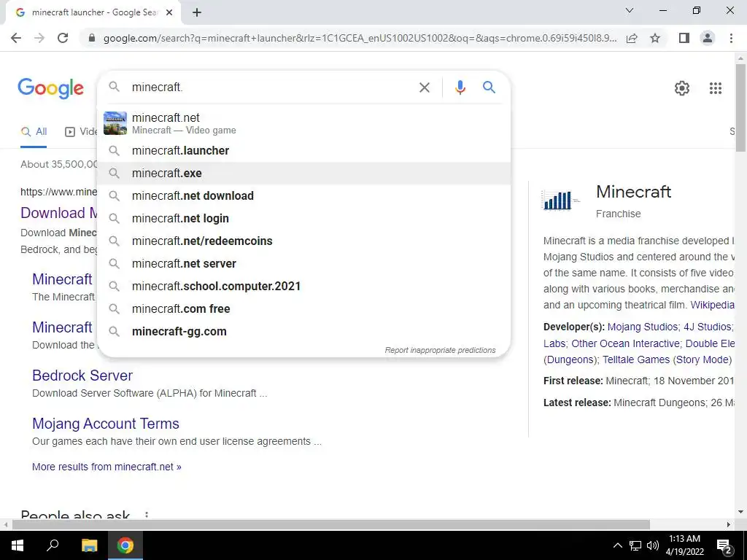Open the notification center icon
This screenshot has width=747, height=560.
click(724, 546)
